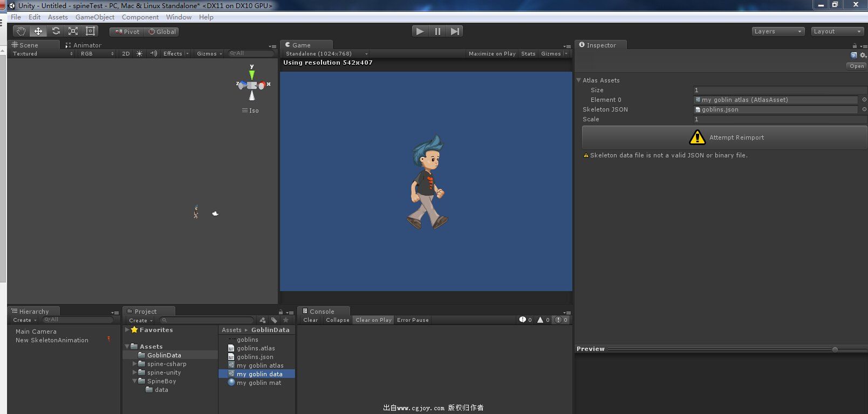
Task: Click the Scale value field
Action: (780, 119)
